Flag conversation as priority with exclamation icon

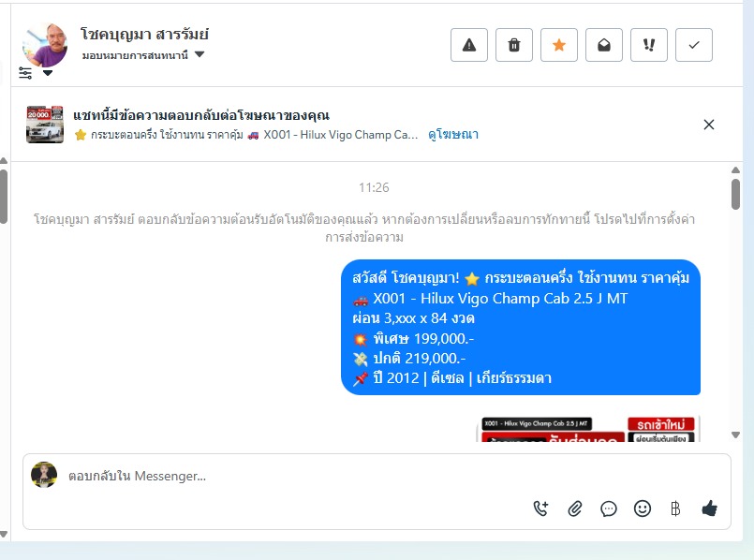coord(649,45)
